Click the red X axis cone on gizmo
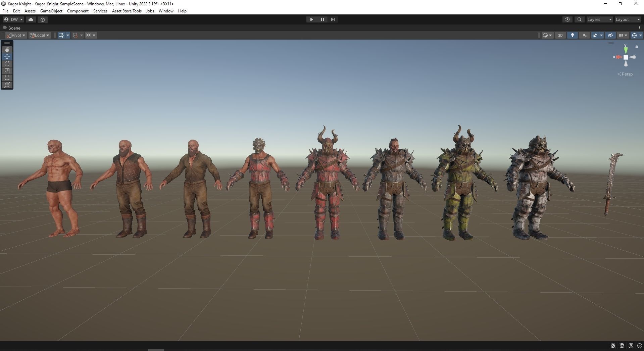 coord(619,57)
